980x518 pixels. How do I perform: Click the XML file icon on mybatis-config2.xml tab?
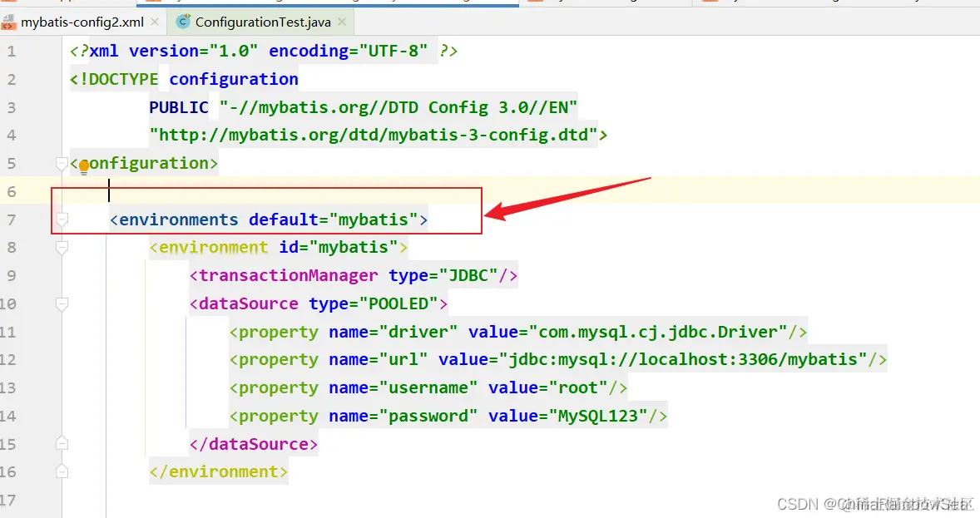click(x=9, y=22)
